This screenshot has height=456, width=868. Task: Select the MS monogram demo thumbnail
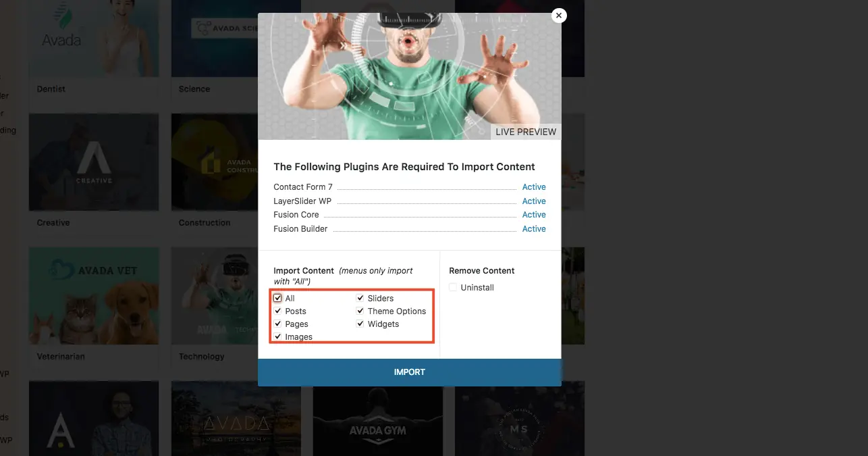[520, 419]
